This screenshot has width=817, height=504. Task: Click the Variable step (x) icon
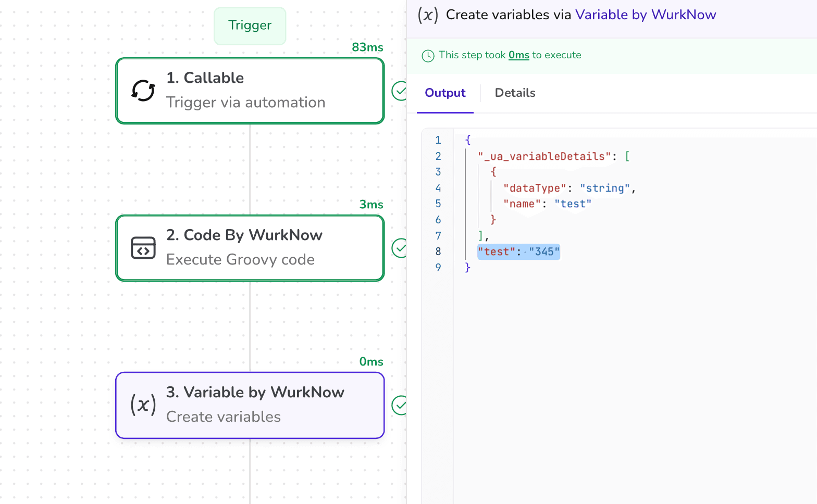143,405
